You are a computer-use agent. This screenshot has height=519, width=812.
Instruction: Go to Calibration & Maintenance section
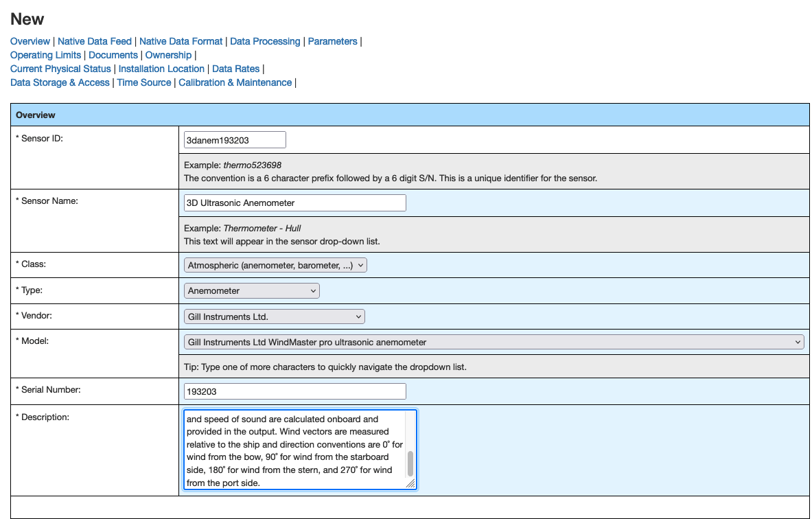(235, 82)
